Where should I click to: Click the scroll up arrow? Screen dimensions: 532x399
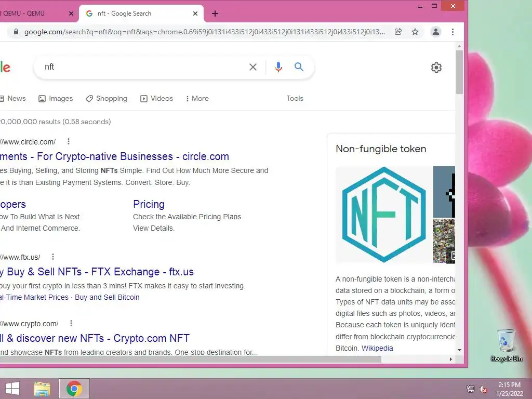459,46
